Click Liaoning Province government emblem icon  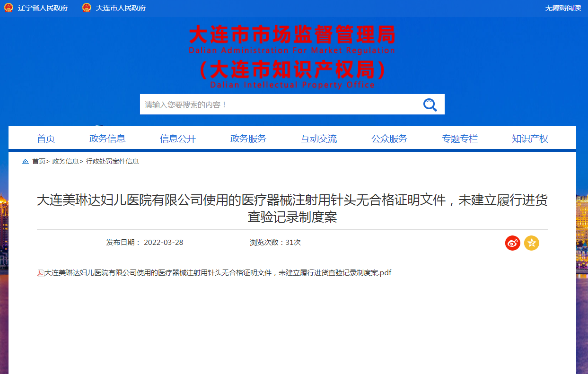(x=9, y=8)
